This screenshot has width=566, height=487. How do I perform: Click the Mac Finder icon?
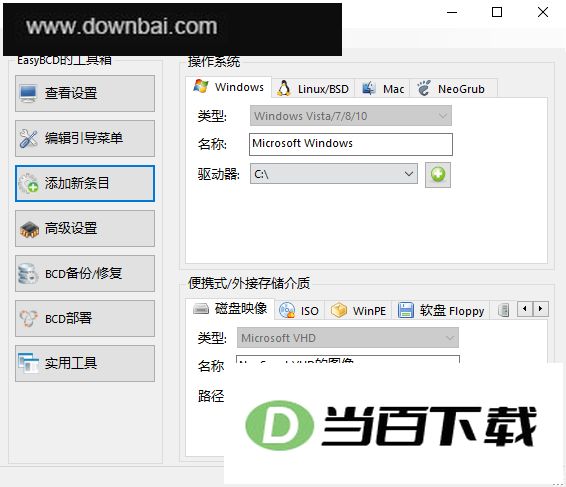coord(368,88)
